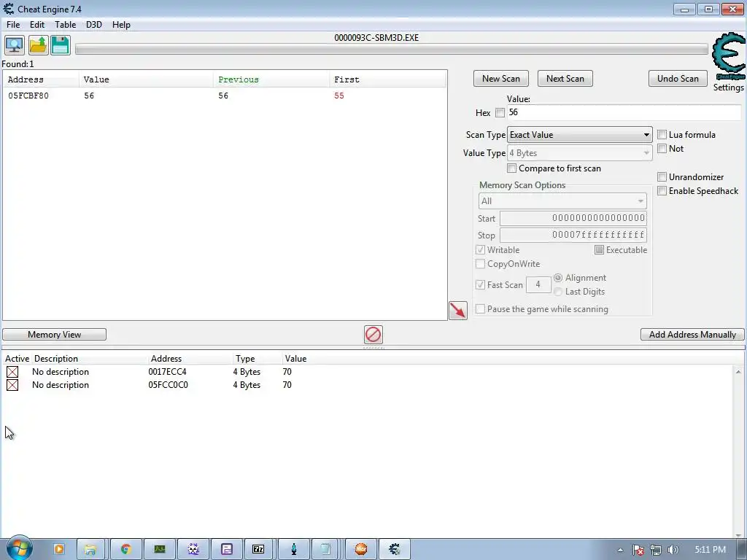Select the Last Digits radio button

click(x=558, y=292)
